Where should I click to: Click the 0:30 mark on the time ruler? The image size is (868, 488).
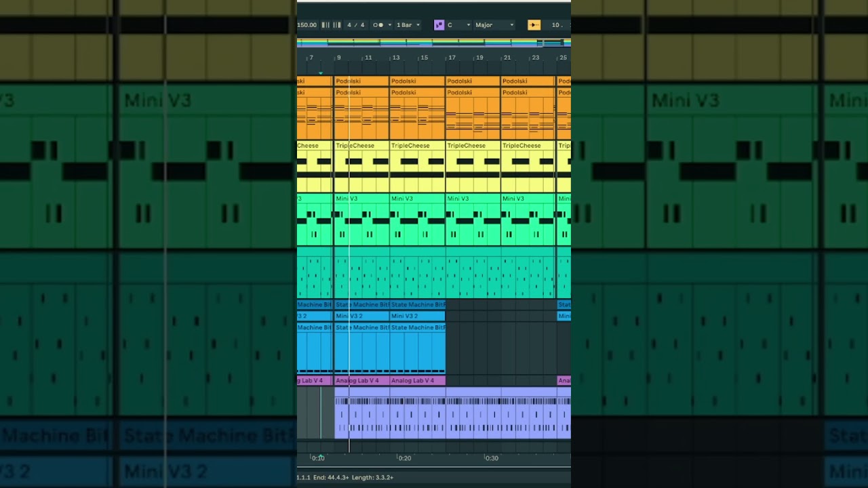492,458
